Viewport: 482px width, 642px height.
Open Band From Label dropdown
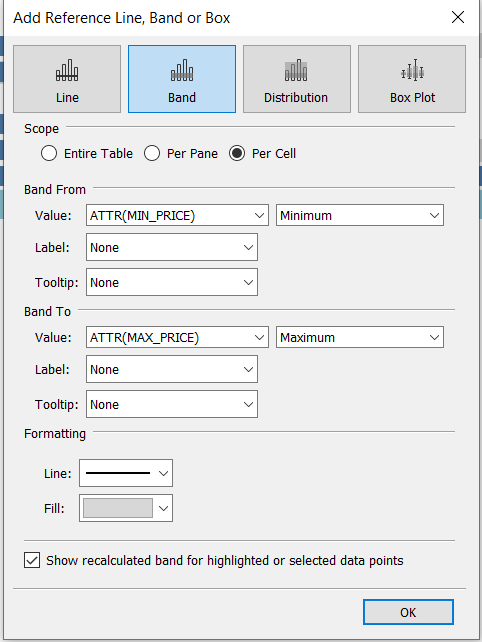(x=172, y=247)
